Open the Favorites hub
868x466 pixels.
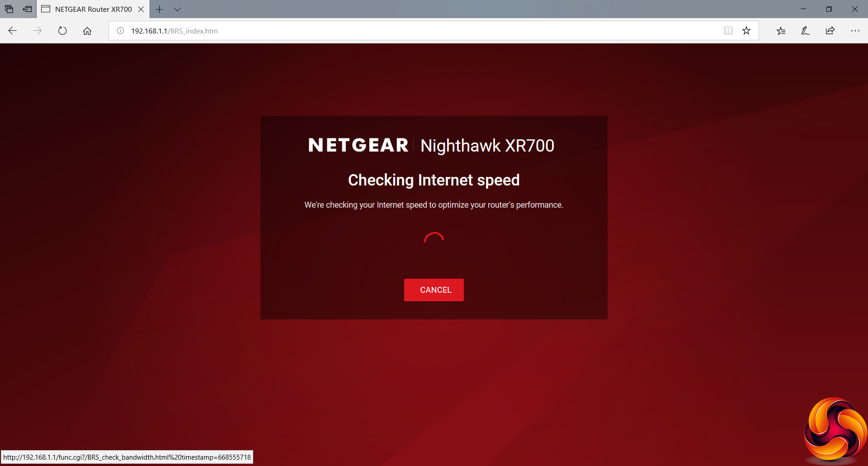coord(781,31)
